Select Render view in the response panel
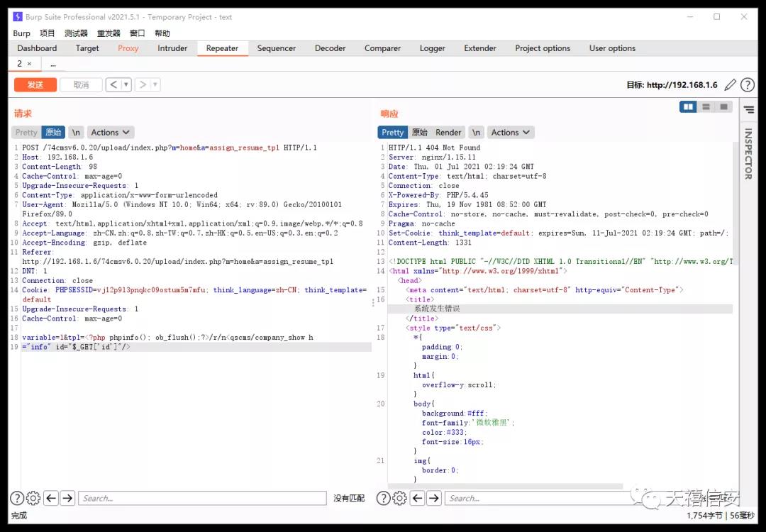This screenshot has height=532, width=766. click(448, 133)
